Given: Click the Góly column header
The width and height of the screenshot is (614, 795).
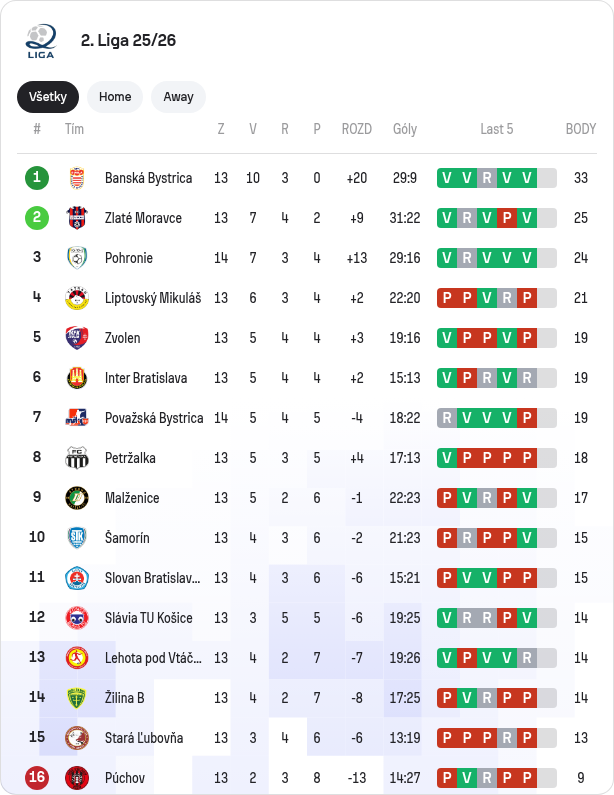Looking at the screenshot, I should (x=405, y=129).
